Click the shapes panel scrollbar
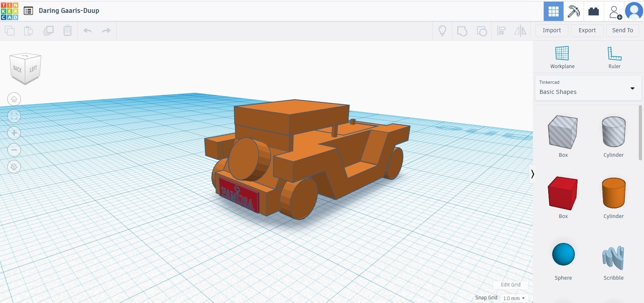The width and height of the screenshot is (644, 303). pos(640,133)
